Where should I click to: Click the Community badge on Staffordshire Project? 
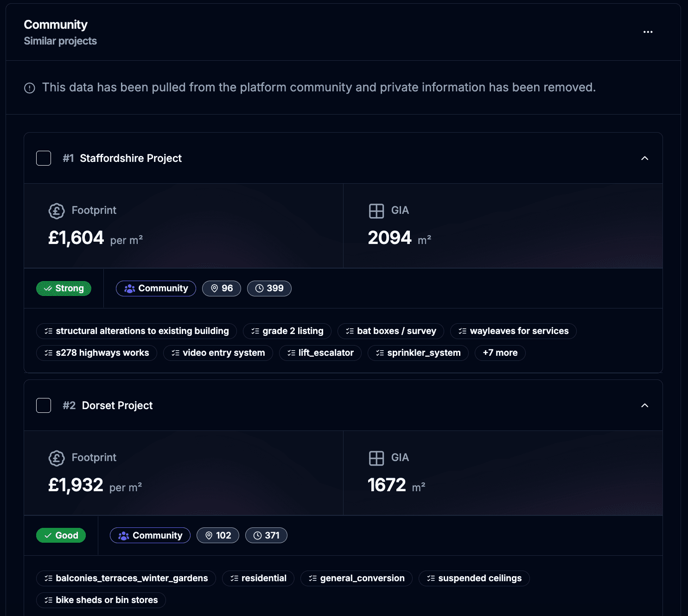point(156,289)
